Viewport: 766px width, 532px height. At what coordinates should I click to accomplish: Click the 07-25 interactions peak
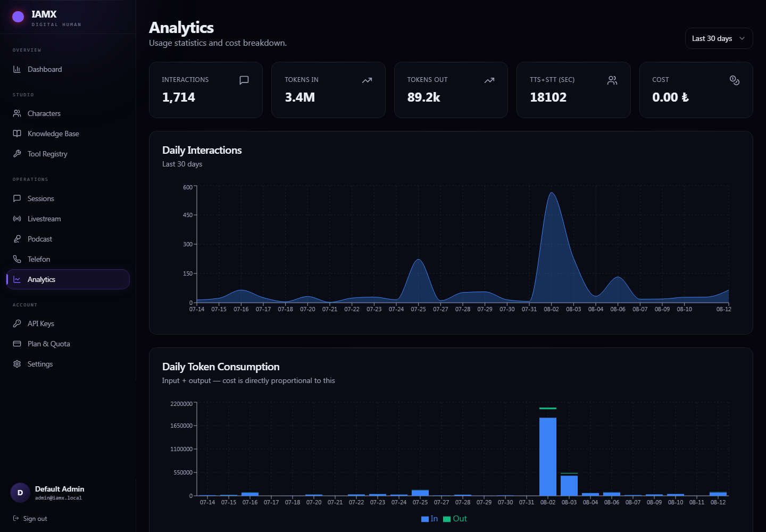(x=419, y=260)
